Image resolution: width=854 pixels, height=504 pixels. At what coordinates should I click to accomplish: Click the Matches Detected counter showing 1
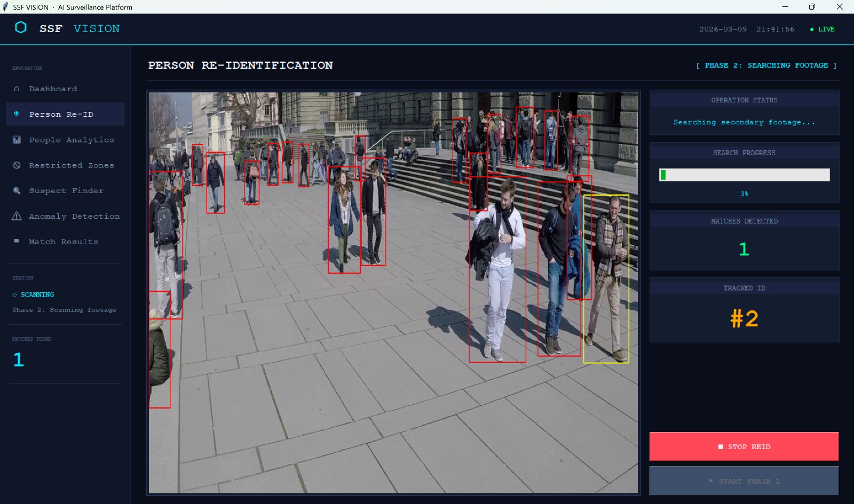(x=744, y=248)
